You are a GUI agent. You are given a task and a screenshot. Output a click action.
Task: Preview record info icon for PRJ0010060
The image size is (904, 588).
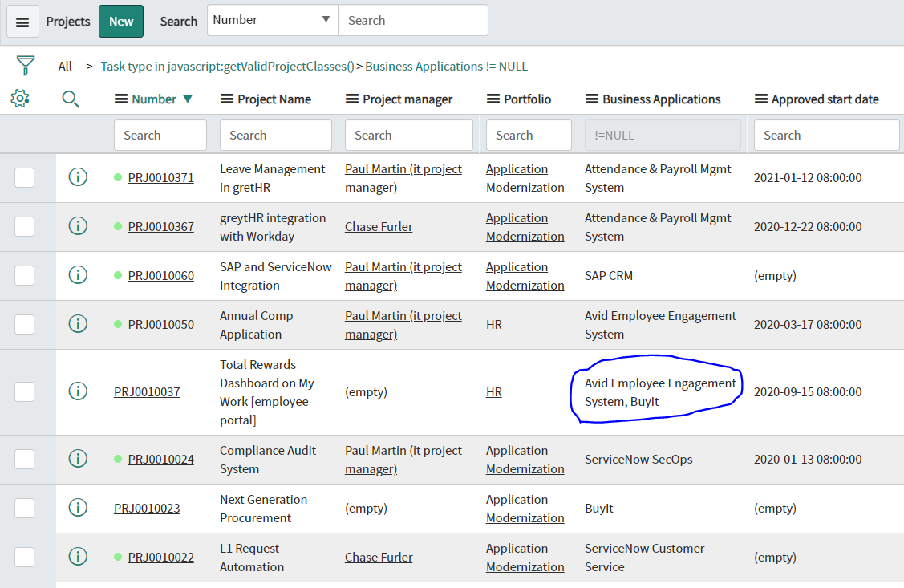[x=78, y=275]
